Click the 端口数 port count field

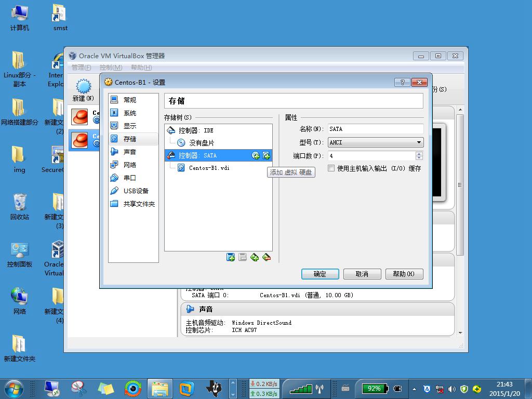[371, 156]
